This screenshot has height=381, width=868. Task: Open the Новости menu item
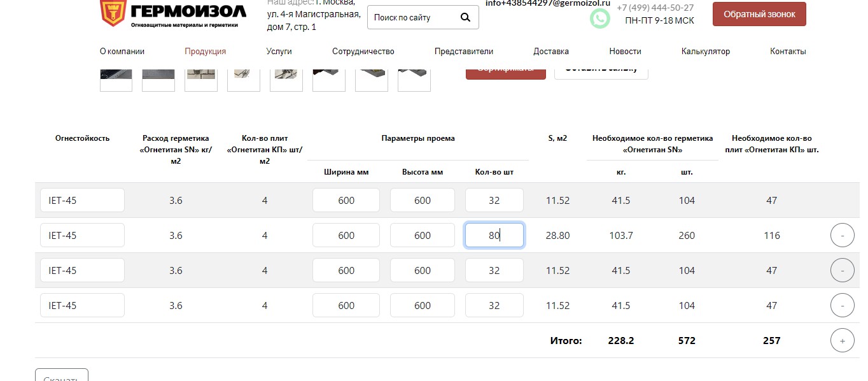pyautogui.click(x=625, y=51)
